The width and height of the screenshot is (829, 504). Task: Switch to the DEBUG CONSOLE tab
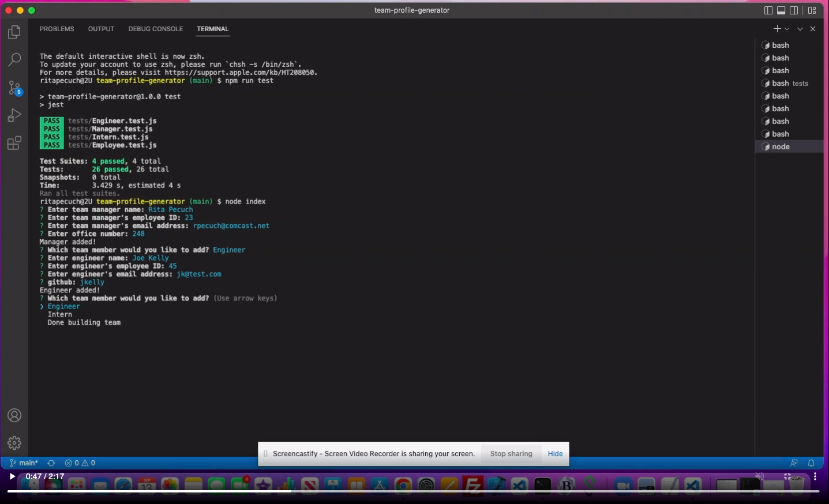click(x=155, y=29)
